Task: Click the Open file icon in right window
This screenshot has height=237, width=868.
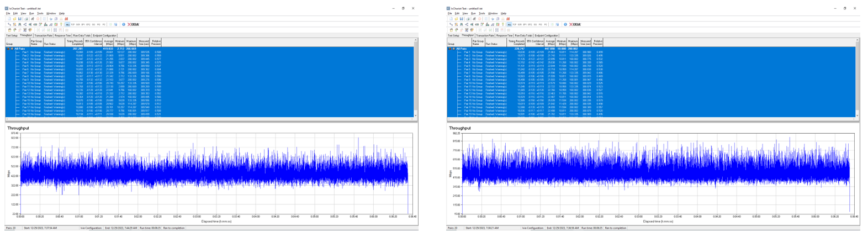Action: point(456,19)
